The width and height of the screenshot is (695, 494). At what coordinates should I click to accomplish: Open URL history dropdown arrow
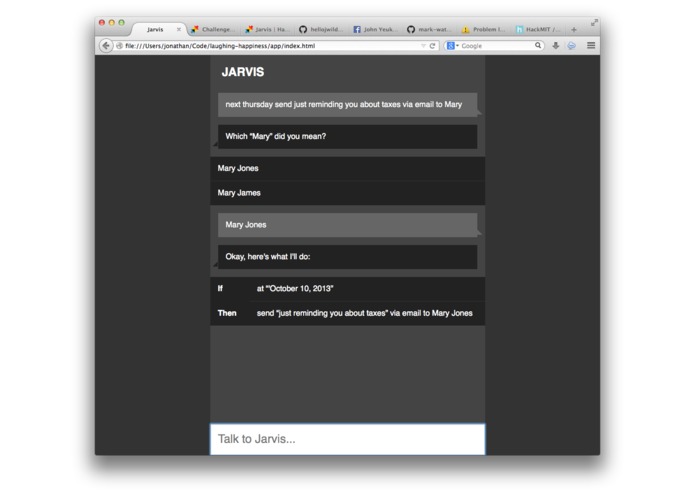[x=423, y=46]
